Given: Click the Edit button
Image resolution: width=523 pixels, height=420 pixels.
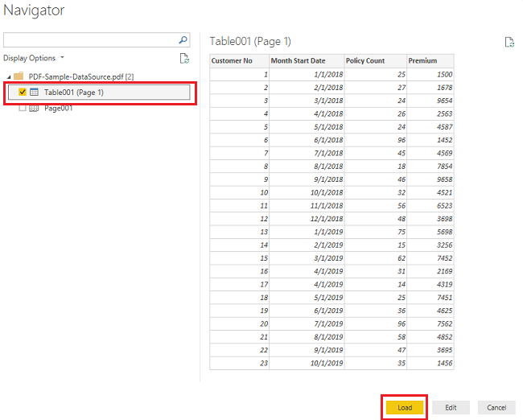Looking at the screenshot, I should [x=451, y=407].
